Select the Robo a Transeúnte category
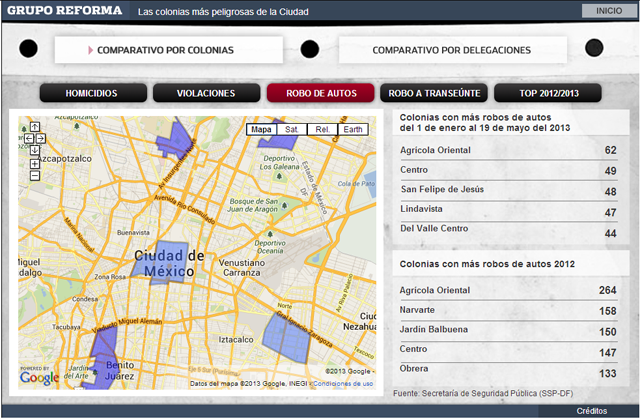 (x=434, y=93)
